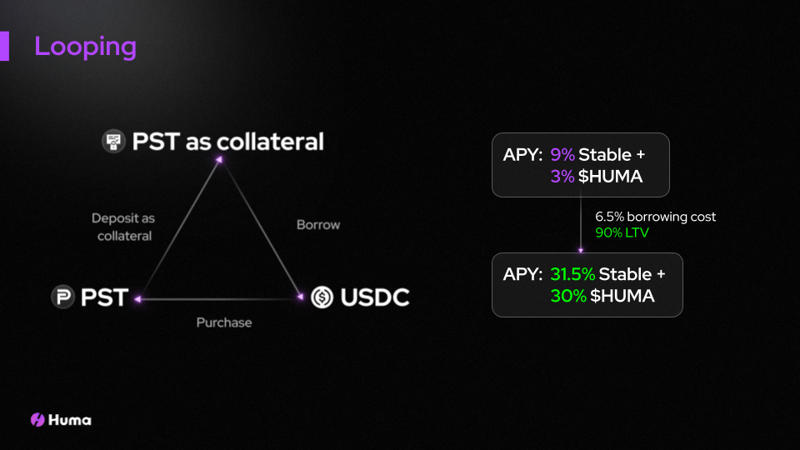Screen dimensions: 800x450
Task: Click the purple 9% Stable value
Action: tap(562, 155)
